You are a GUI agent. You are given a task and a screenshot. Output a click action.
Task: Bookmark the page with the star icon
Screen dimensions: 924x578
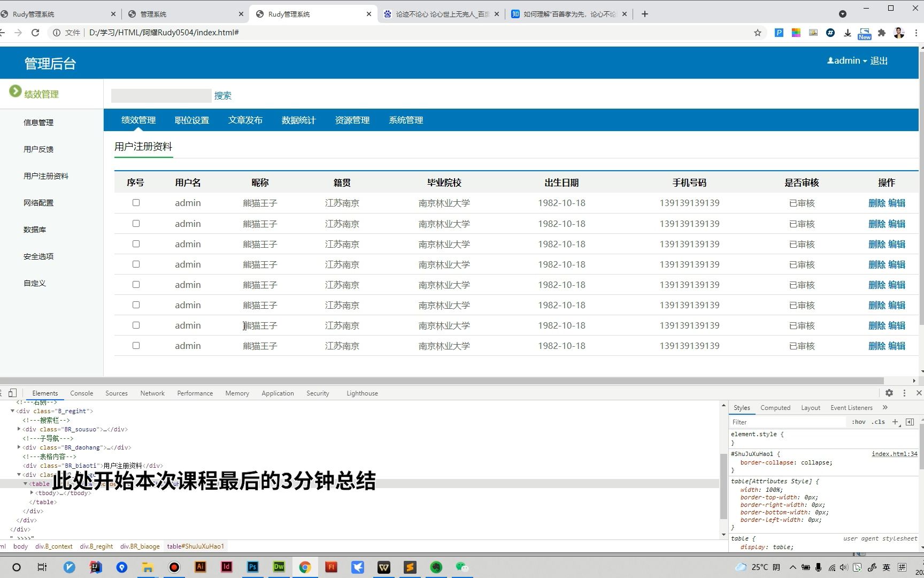757,33
